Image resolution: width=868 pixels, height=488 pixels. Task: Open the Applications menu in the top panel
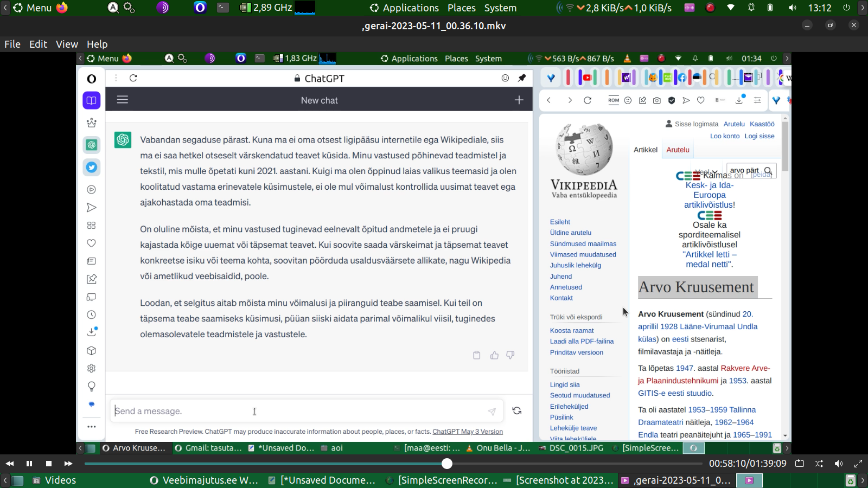(404, 8)
